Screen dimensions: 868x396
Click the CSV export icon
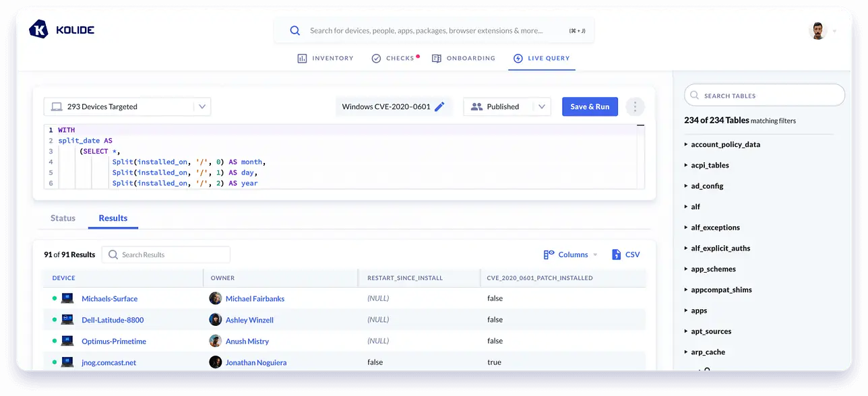click(616, 255)
